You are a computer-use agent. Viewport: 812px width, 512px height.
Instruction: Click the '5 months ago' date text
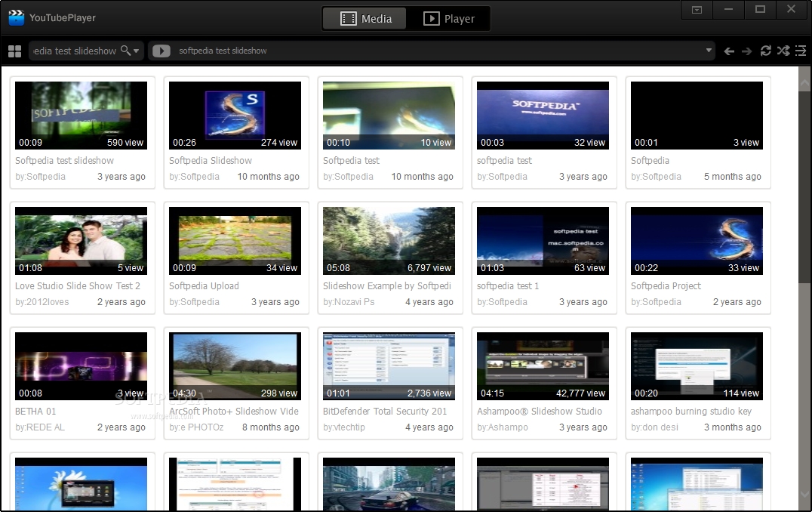(x=732, y=176)
